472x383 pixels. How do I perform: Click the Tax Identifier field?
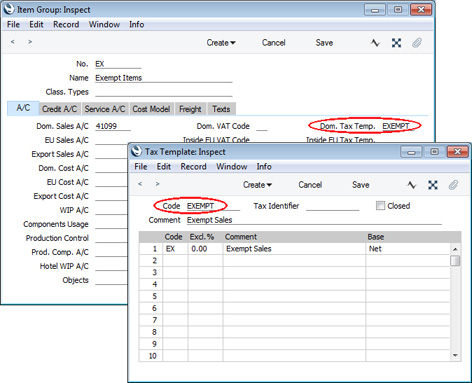[332, 206]
